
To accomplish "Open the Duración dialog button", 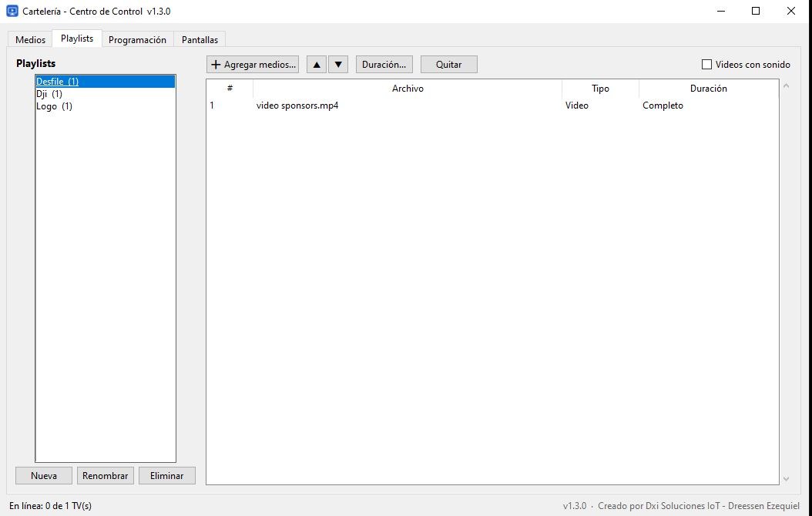I will [x=384, y=65].
